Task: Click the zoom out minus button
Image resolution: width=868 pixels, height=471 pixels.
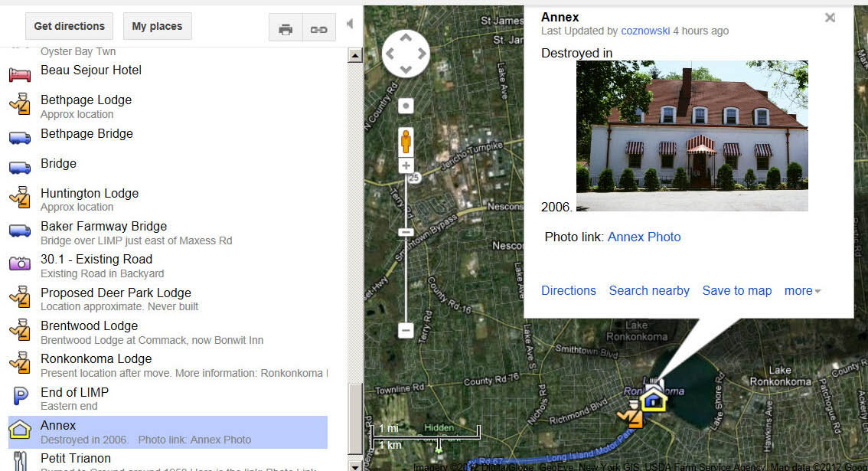Action: coord(406,331)
